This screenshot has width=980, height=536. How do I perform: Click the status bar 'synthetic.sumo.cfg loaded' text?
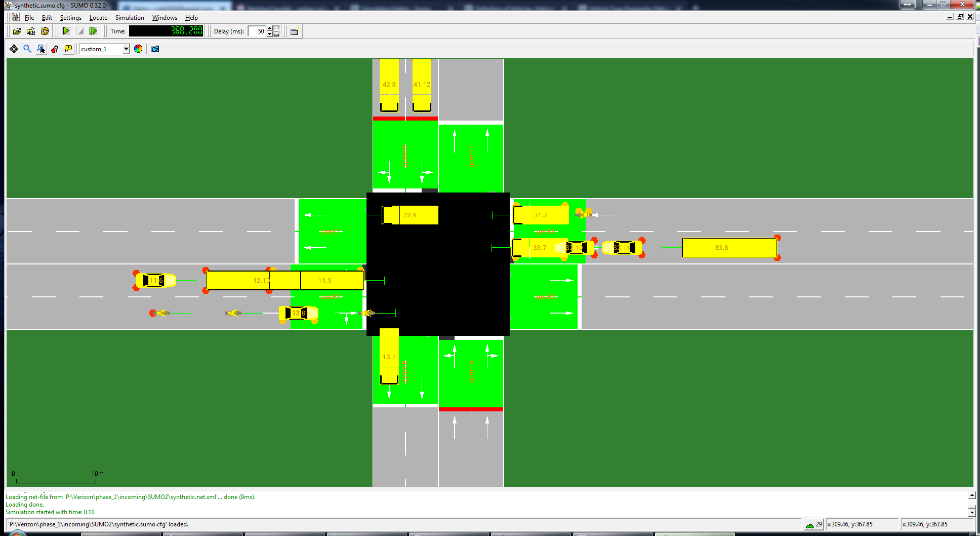[x=98, y=524]
